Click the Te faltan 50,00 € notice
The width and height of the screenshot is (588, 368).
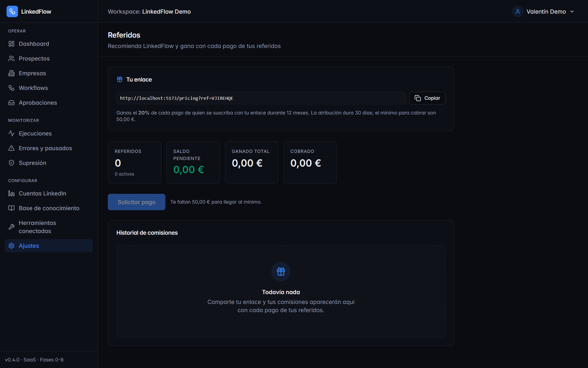coord(216,202)
